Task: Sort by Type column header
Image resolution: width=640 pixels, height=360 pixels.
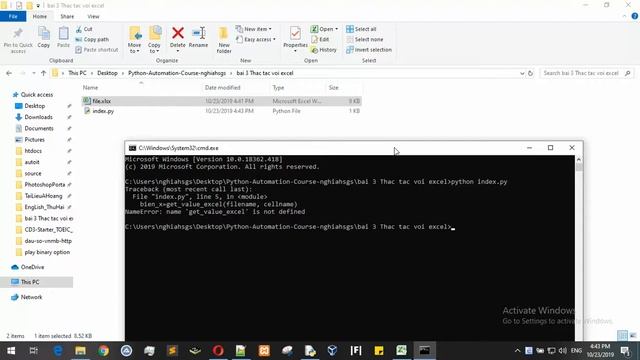Action: (278, 88)
